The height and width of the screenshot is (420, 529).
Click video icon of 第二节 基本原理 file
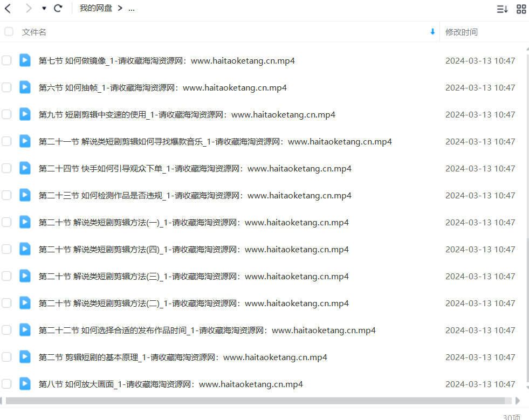[x=25, y=357]
